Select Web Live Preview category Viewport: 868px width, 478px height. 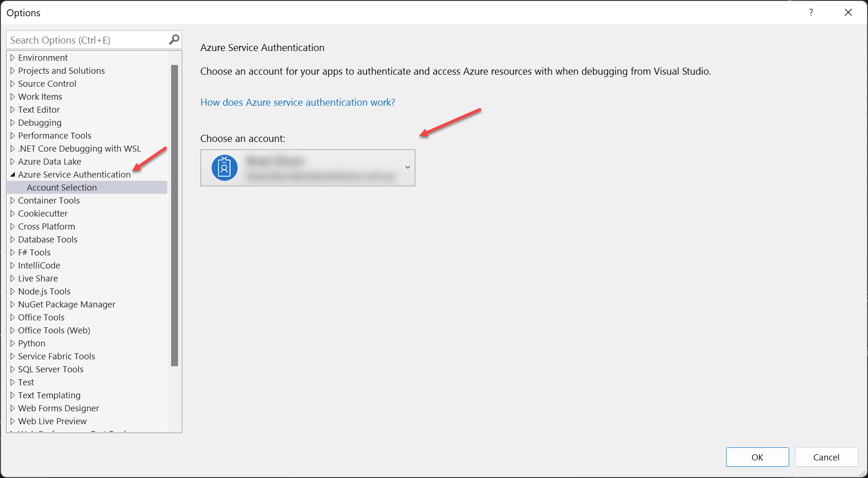coord(52,421)
